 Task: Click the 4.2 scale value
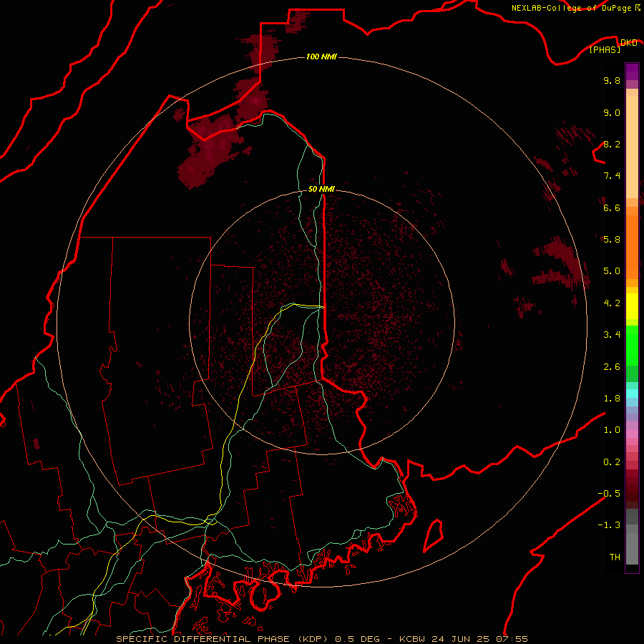612,303
